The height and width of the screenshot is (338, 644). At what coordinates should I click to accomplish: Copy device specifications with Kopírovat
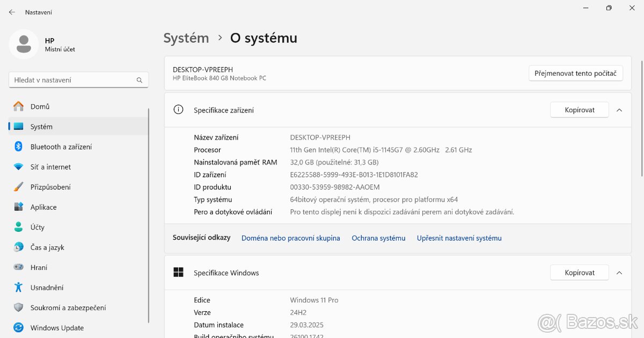(x=580, y=110)
